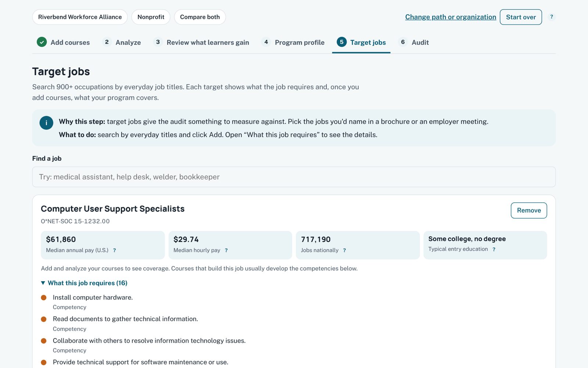This screenshot has width=588, height=368.
Task: Remove Computer User Support Specialists target
Action: (529, 210)
